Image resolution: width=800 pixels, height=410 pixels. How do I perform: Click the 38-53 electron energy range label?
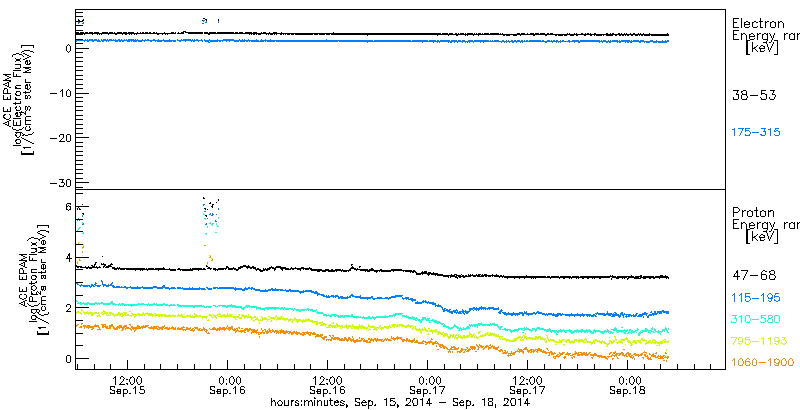point(754,95)
